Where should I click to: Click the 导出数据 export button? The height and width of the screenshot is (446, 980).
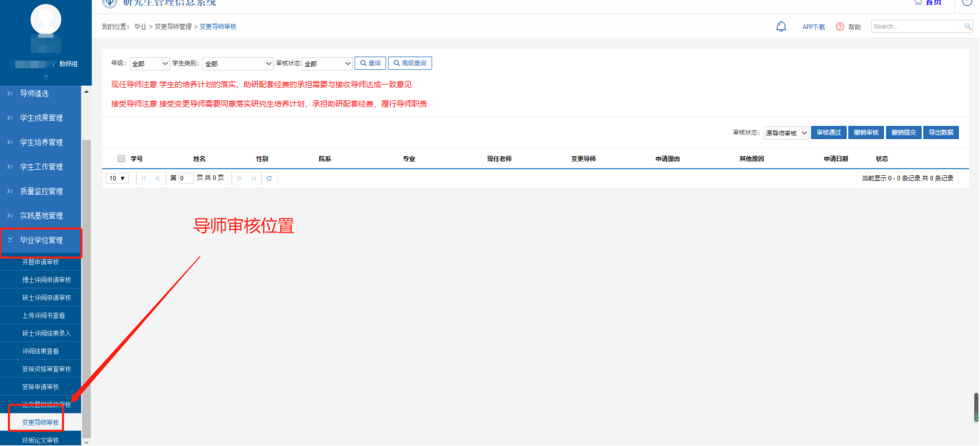(x=941, y=132)
